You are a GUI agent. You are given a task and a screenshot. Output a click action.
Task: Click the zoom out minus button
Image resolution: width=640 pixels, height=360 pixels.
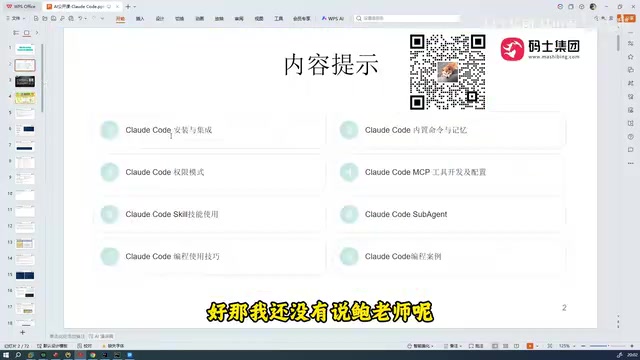(583, 346)
